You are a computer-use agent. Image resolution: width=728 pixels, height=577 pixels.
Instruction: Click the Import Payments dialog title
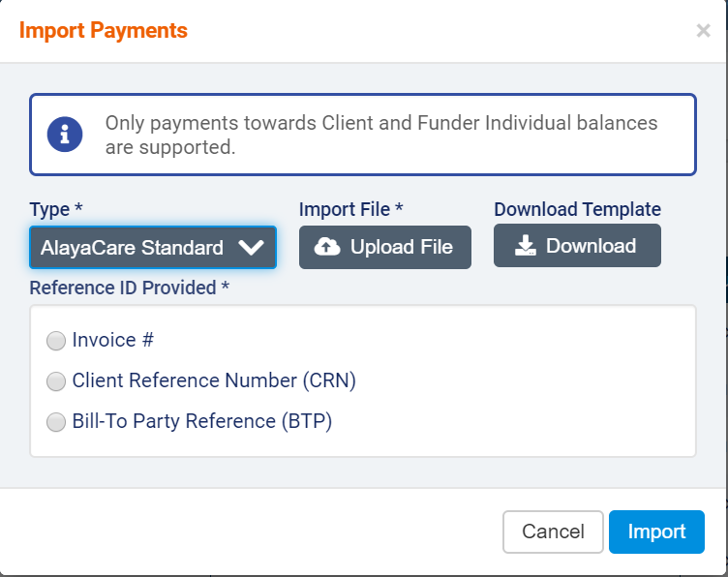[x=104, y=30]
